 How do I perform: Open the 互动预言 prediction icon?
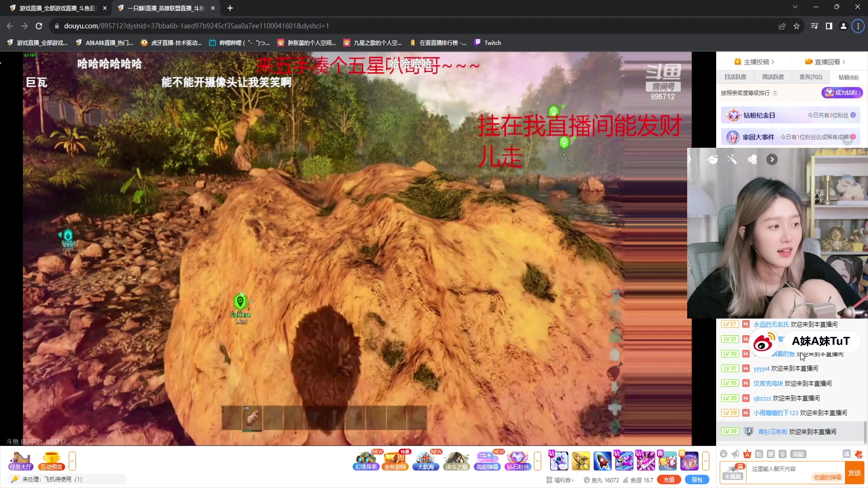click(51, 461)
